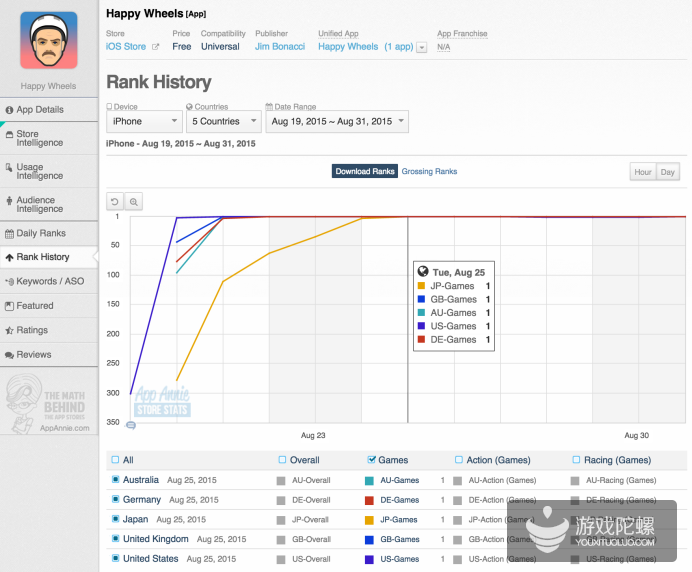Toggle the Japan country checkbox
Image resolution: width=692 pixels, height=572 pixels.
click(x=115, y=520)
